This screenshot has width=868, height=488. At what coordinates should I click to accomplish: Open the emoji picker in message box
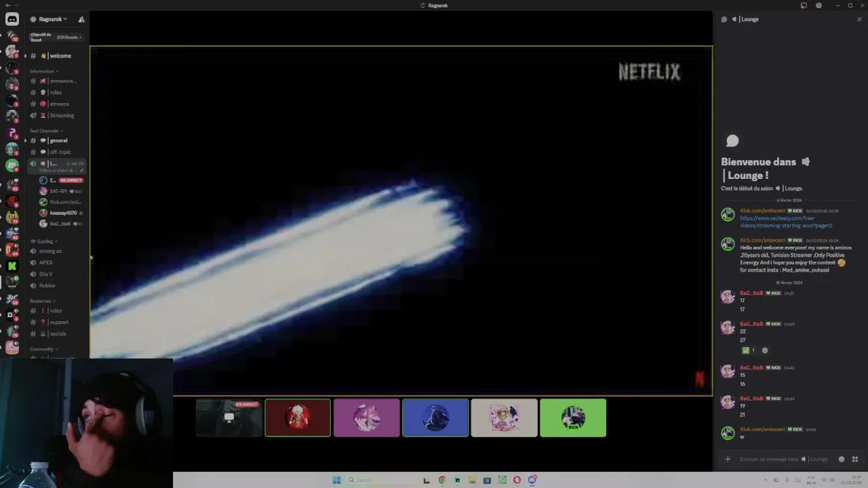click(x=842, y=459)
